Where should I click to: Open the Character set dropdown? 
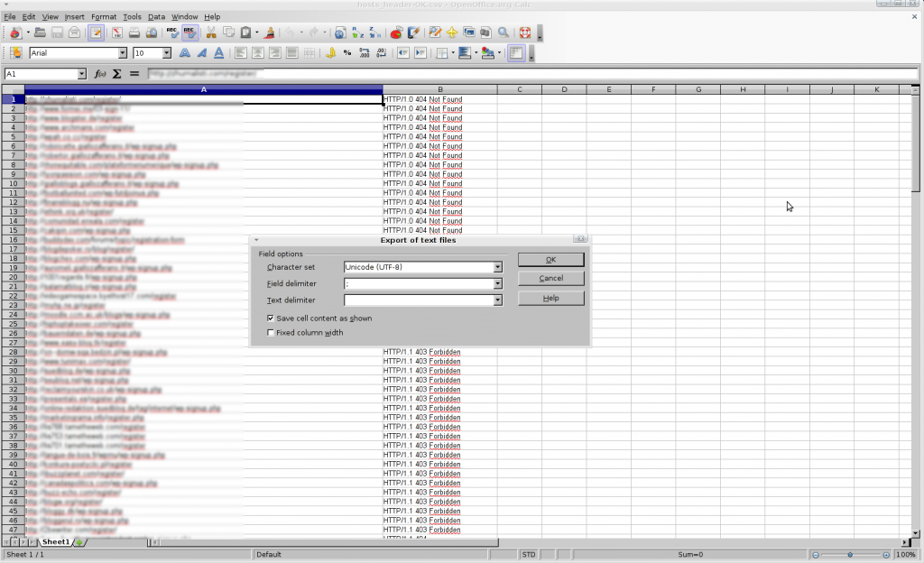tap(498, 267)
